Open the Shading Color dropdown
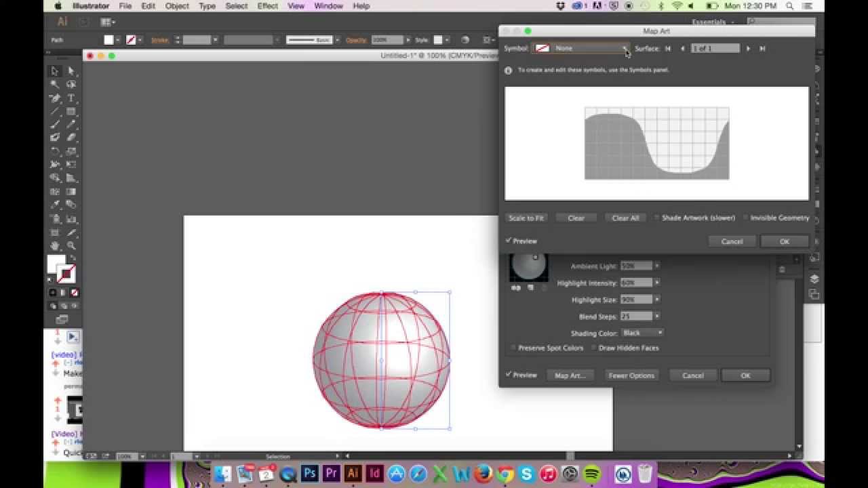The image size is (868, 488). 642,333
